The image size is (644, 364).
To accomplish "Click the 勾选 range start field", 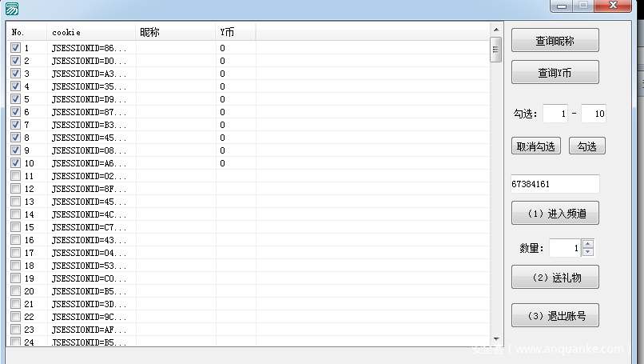I will pos(555,114).
